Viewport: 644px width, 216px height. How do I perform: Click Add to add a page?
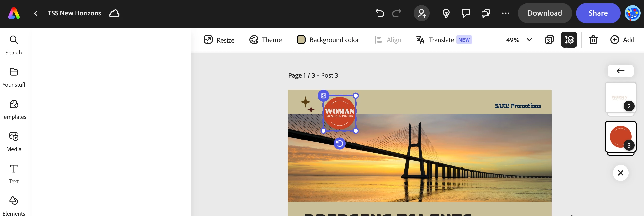point(622,40)
